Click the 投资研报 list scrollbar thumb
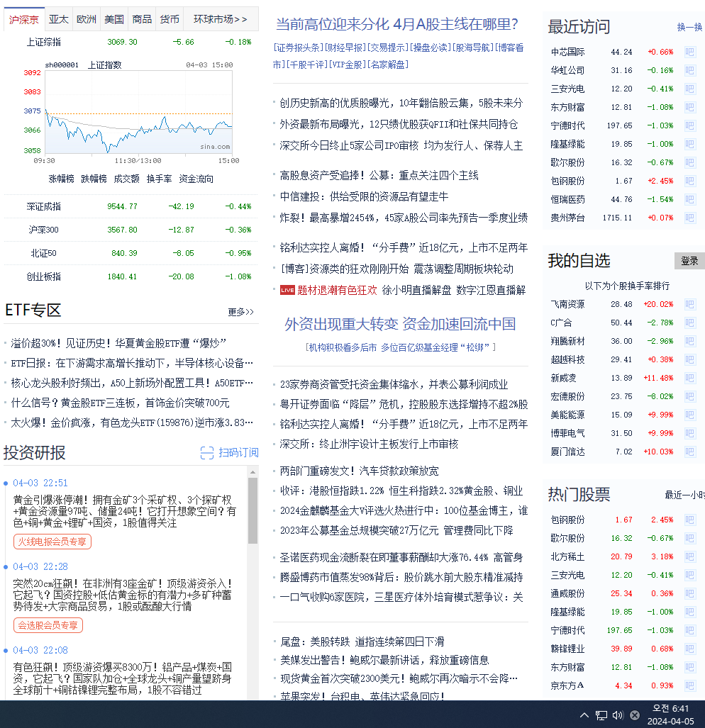This screenshot has width=705, height=728. click(252, 510)
